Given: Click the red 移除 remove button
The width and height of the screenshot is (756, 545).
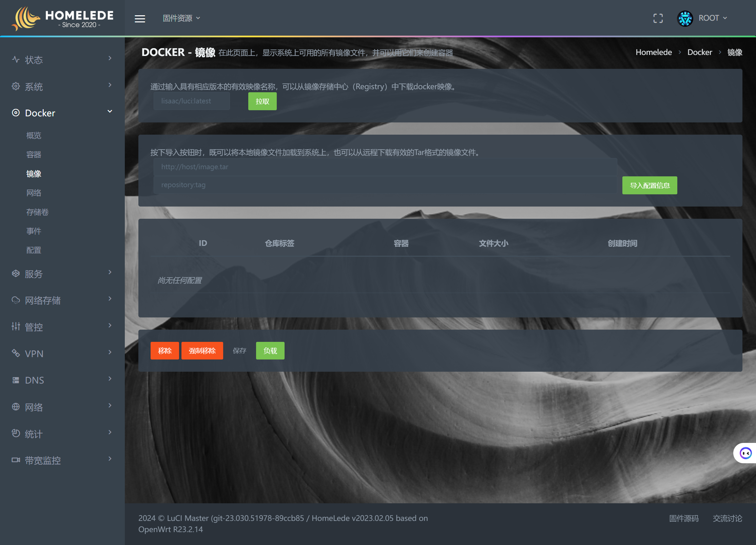Looking at the screenshot, I should point(164,351).
